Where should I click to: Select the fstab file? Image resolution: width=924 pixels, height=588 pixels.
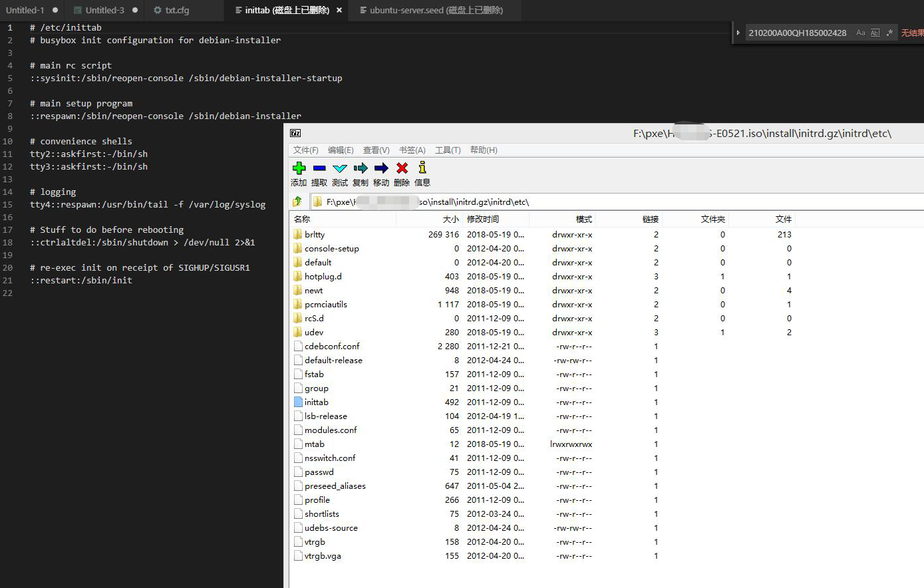point(314,374)
